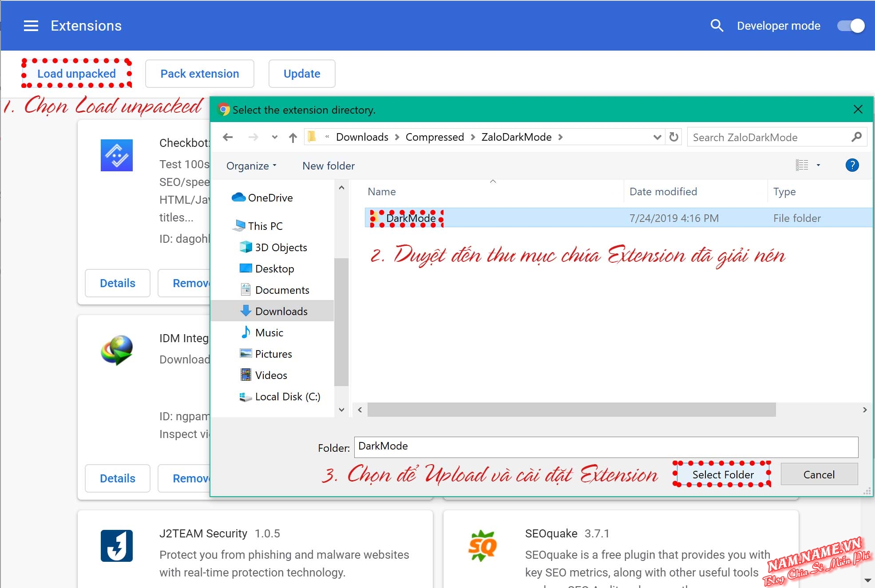Refresh the ZaloDarkMode folder view
This screenshot has width=875, height=588.
click(x=673, y=137)
